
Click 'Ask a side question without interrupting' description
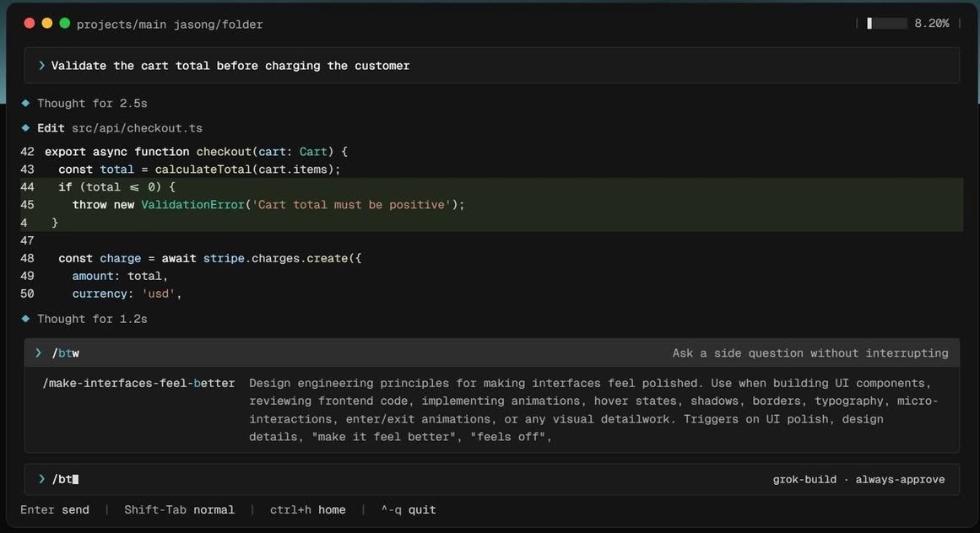[810, 353]
